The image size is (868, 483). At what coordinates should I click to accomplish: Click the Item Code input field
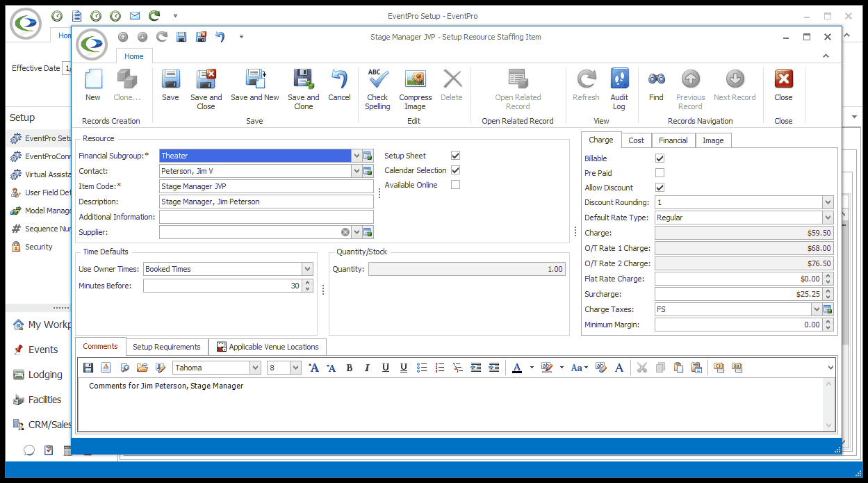pos(266,186)
